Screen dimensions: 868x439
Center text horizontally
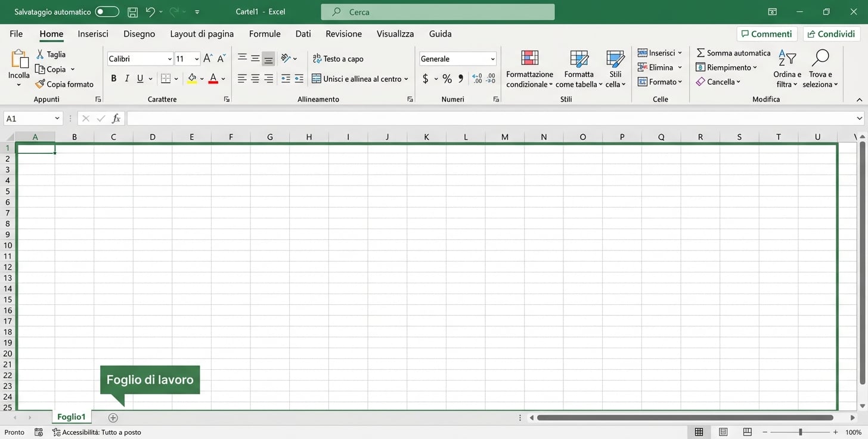pos(255,79)
